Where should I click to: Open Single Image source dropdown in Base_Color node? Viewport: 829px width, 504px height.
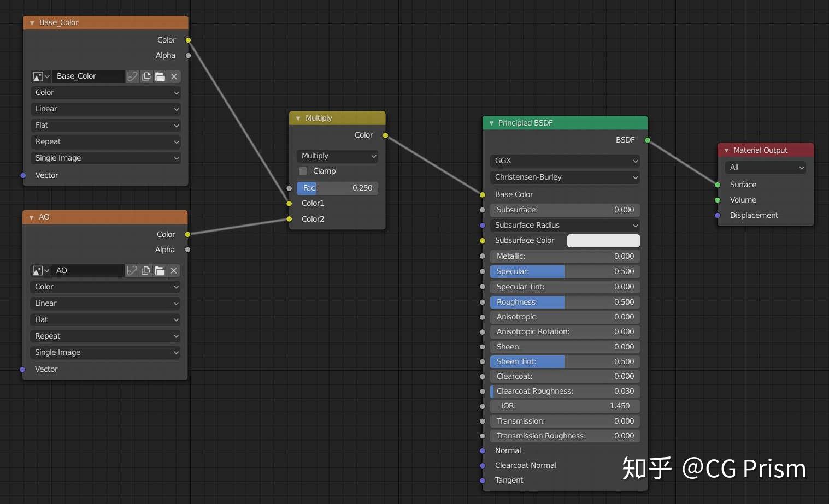[x=106, y=158]
